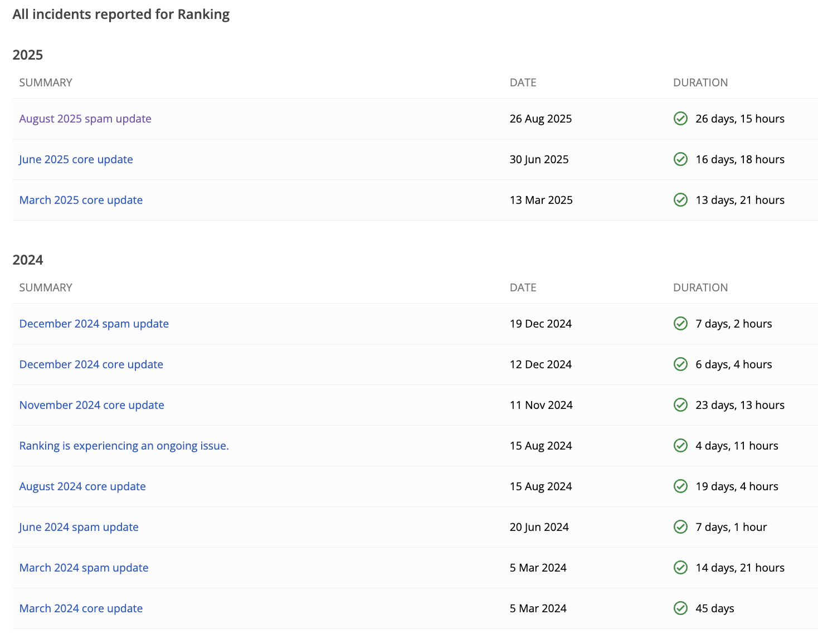This screenshot has height=644, width=818.
Task: Click the checkmark icon next to 23 days, 13 hours
Action: [x=680, y=405]
